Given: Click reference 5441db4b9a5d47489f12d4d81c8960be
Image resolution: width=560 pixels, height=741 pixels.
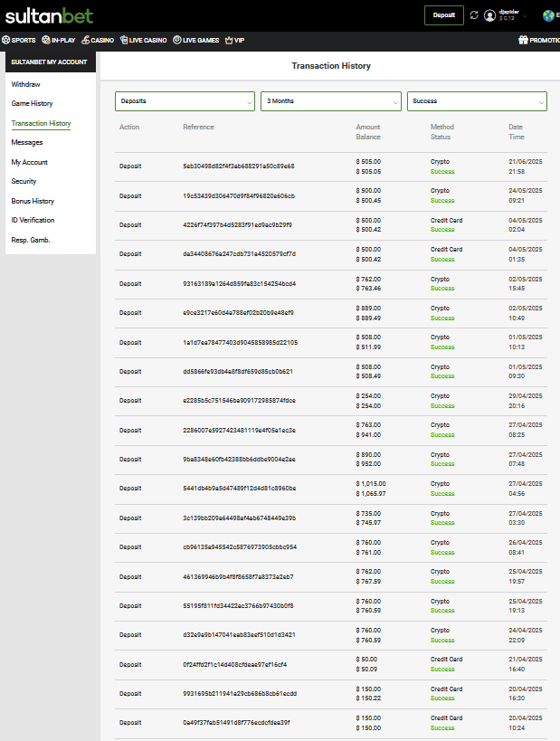Looking at the screenshot, I should tap(239, 489).
